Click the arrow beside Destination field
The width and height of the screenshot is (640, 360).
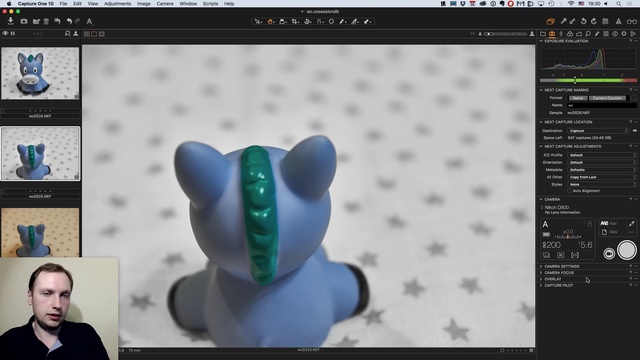coord(634,131)
